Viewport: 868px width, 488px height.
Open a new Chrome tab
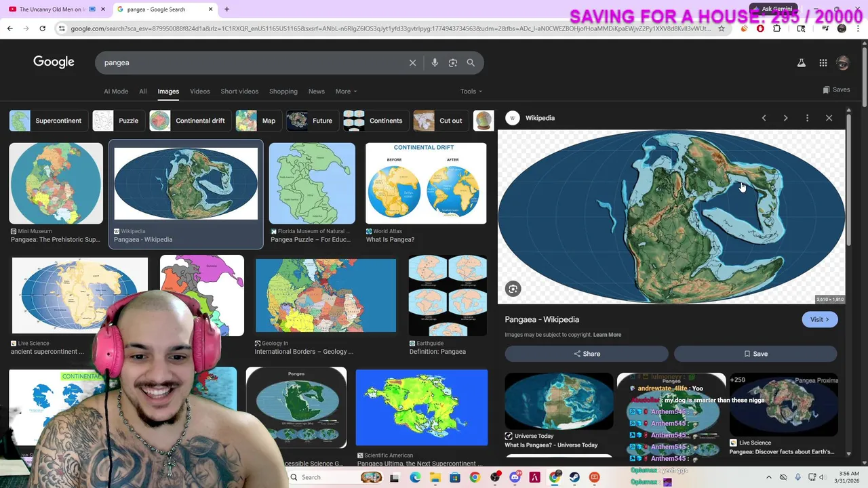(x=226, y=9)
